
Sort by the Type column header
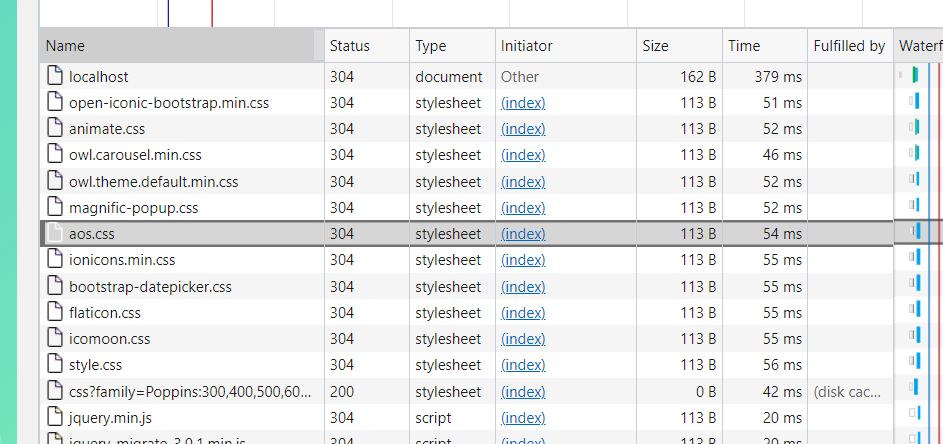(x=452, y=46)
